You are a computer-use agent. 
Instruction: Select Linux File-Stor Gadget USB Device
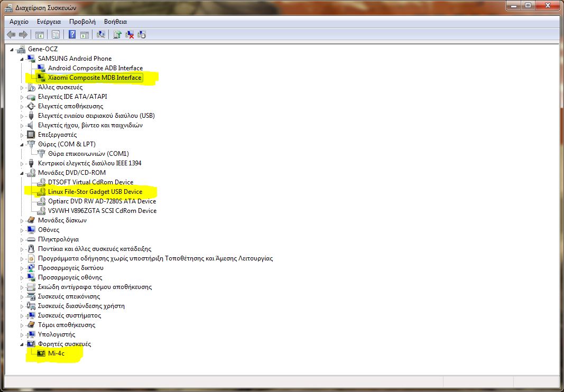(x=95, y=192)
